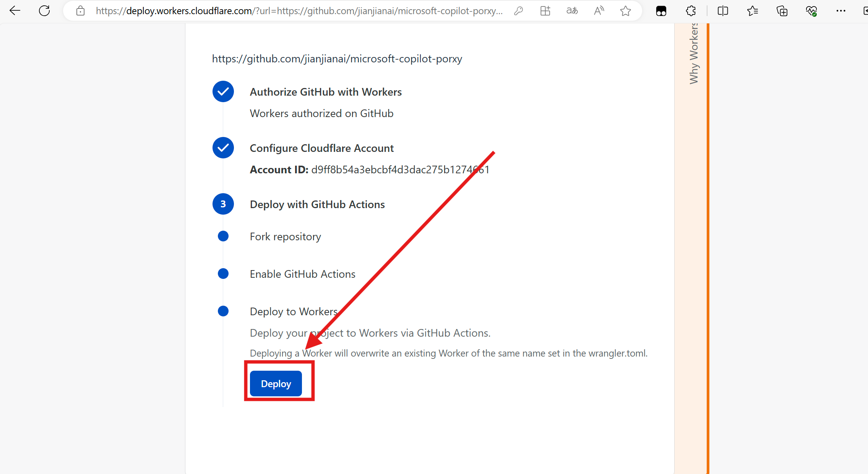Open site info lock icon
Viewport: 868px width, 474px height.
[80, 11]
